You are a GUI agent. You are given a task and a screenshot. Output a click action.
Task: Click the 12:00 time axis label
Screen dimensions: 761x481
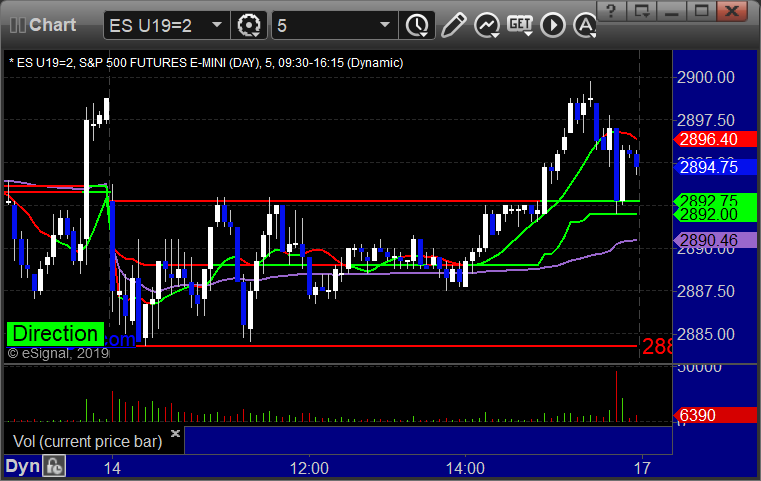pyautogui.click(x=309, y=468)
